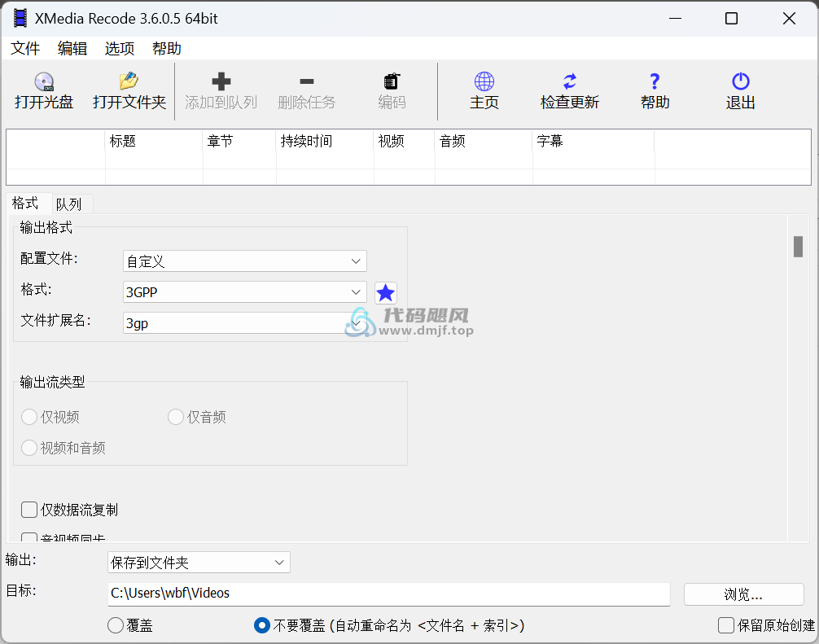This screenshot has width=819, height=644.
Task: Enable the 仅数据流复制 checkbox
Action: tap(29, 510)
